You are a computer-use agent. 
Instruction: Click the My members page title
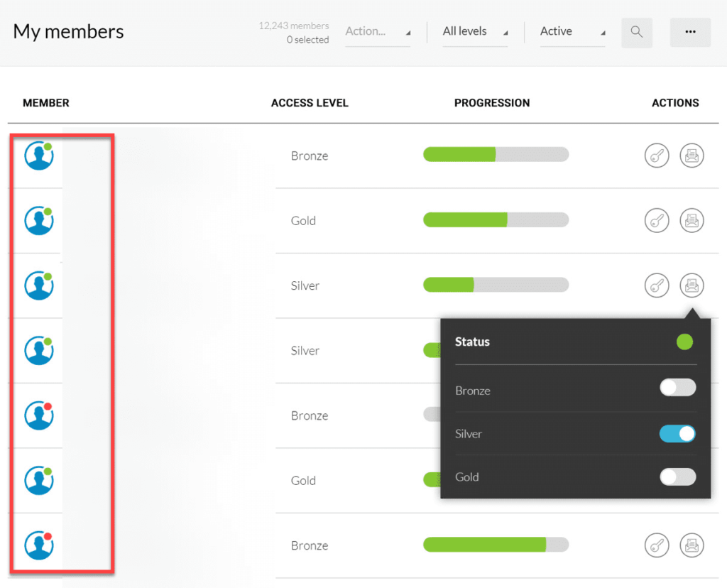(69, 31)
